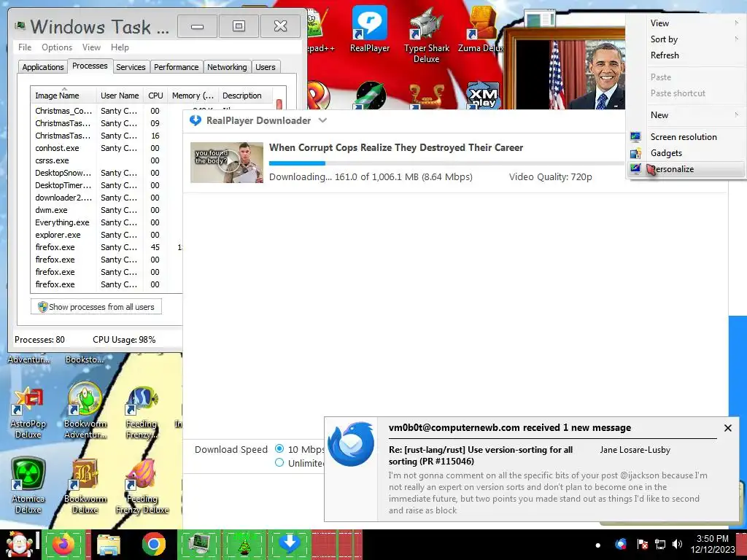Click Show processes from all users
747x560 pixels.
coord(96,307)
